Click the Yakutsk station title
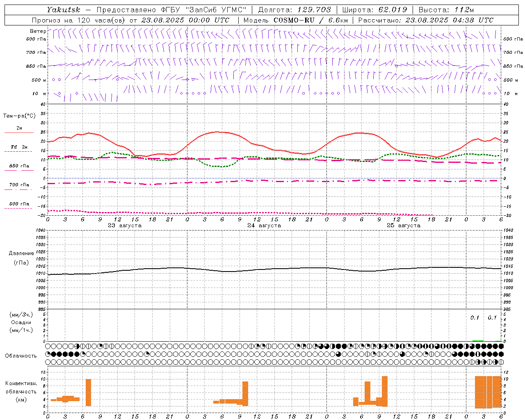The height and width of the screenshot is (420, 525). point(63,10)
